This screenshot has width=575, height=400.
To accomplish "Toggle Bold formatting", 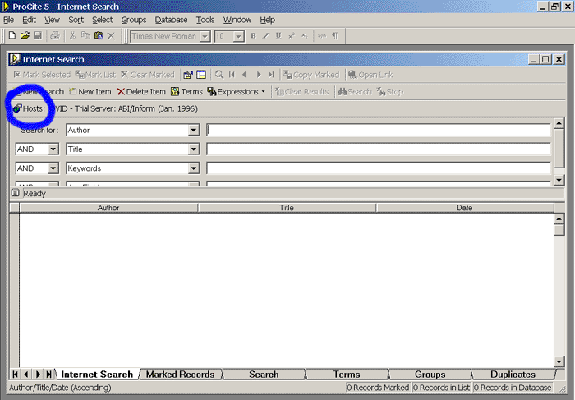I will (253, 36).
